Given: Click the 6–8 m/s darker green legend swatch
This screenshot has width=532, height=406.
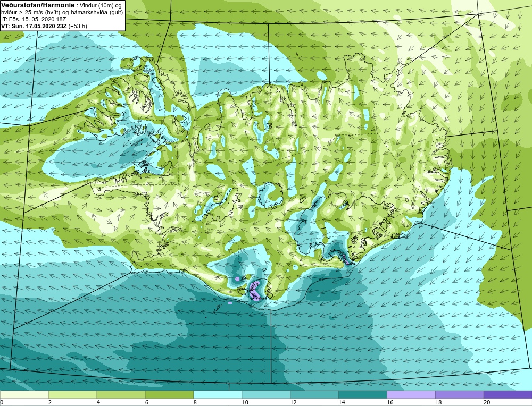Looking at the screenshot, I should click(x=169, y=395).
